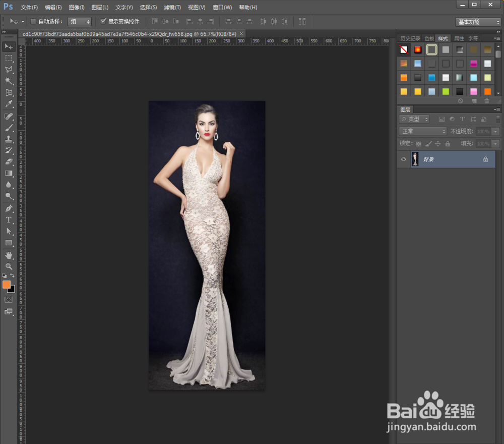Hide the 背景 layer via eye icon

(404, 159)
